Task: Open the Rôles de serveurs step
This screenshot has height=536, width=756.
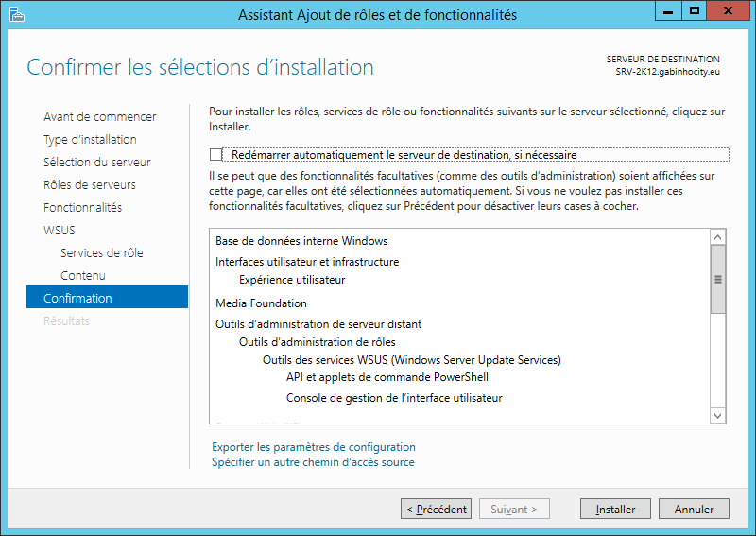Action: (x=90, y=184)
